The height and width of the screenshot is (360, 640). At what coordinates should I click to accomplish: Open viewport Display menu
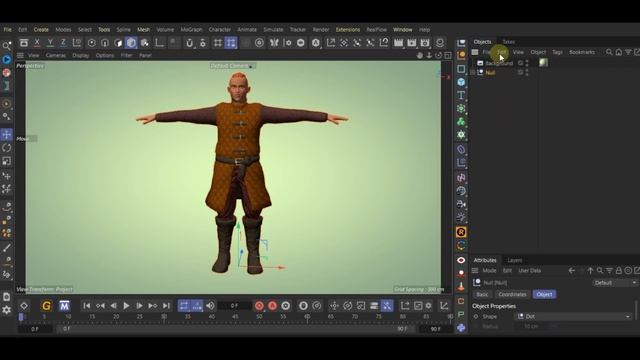tap(80, 55)
